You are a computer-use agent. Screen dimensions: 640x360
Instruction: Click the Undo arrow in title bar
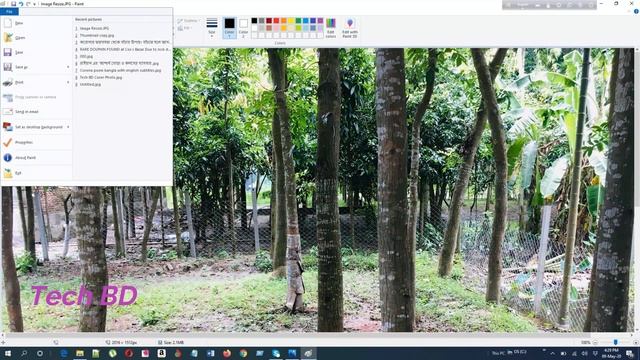click(x=20, y=4)
